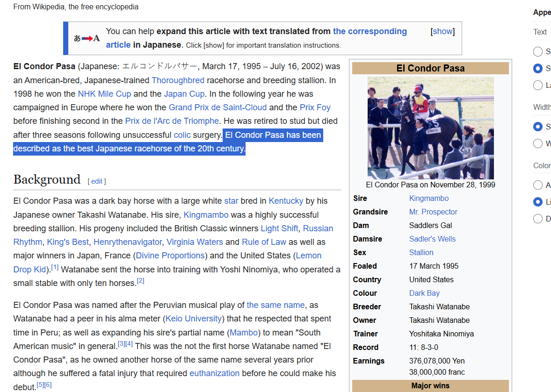Click the Background section heading
Image resolution: width=551 pixels, height=392 pixels.
coord(47,179)
